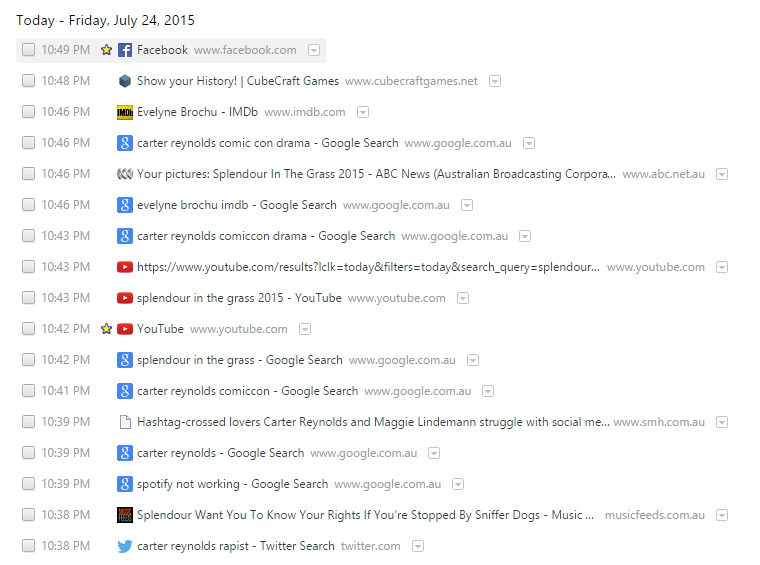Click Google icon beside spotify not working search
The width and height of the screenshot is (760, 565).
[125, 484]
